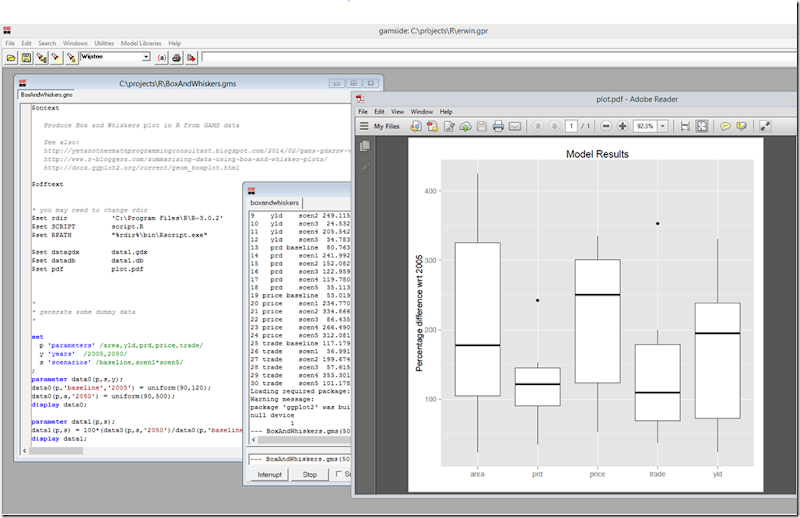Expand the Wijstoe search combo box
The width and height of the screenshot is (800, 518).
tap(147, 59)
